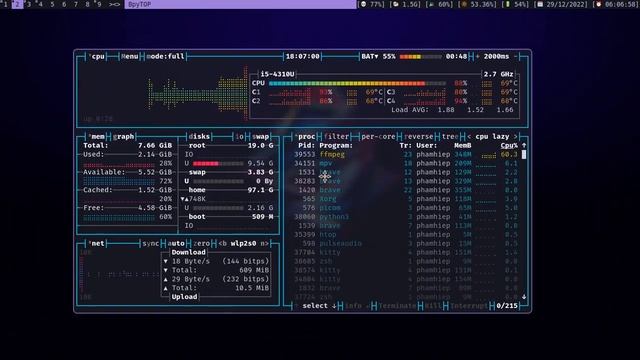640x360 pixels.
Task: Decrease update interval with minus sign
Action: [x=516, y=56]
